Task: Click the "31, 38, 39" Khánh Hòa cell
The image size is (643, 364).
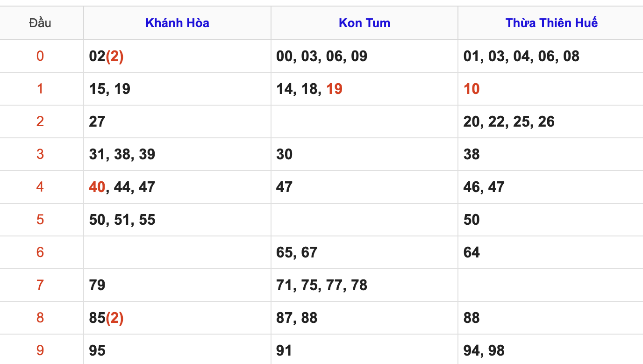Action: 122,154
